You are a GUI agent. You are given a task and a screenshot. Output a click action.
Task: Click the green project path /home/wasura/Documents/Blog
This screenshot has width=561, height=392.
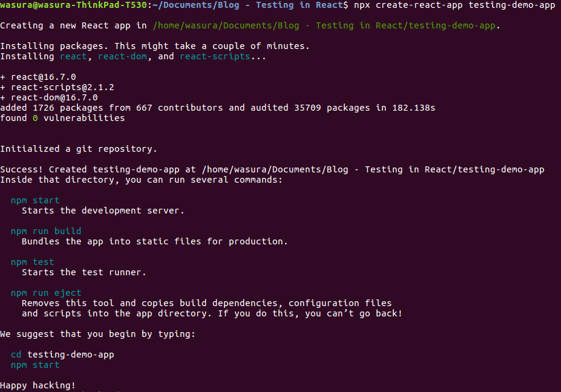click(325, 26)
